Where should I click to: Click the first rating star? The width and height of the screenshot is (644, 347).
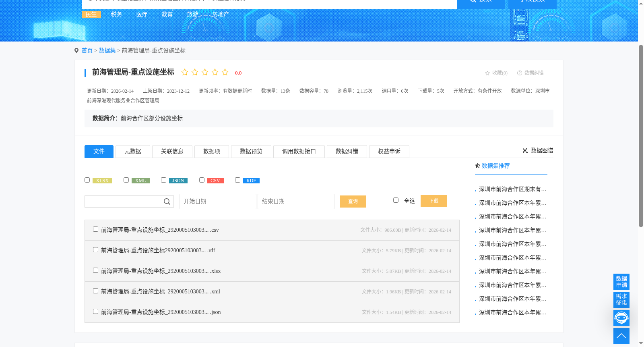click(x=185, y=72)
